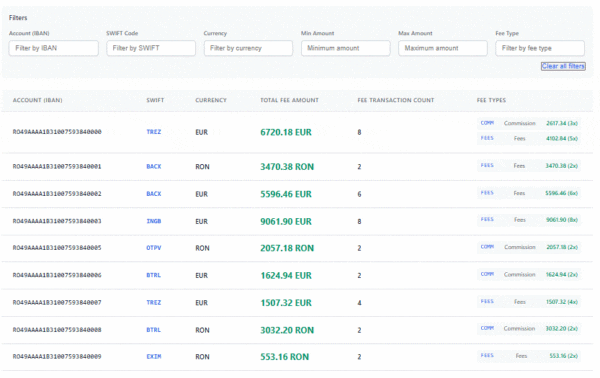The height and width of the screenshot is (378, 600).
Task: Click the 553.16 (2x) fees value
Action: (564, 356)
